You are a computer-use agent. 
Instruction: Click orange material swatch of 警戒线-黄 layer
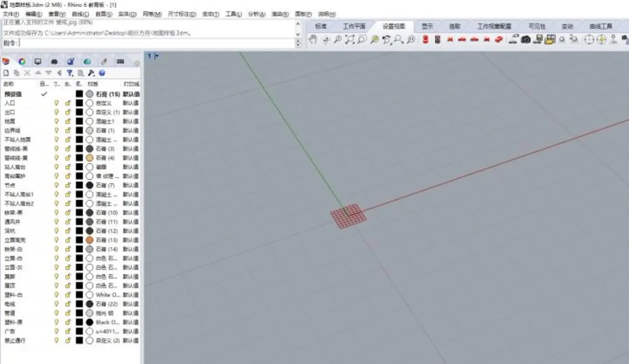pos(89,158)
